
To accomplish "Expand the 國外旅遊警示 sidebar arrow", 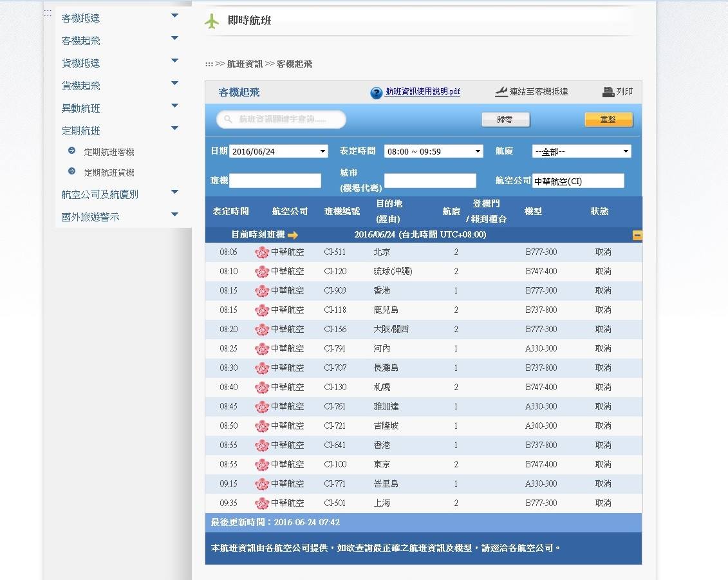I will (x=174, y=214).
